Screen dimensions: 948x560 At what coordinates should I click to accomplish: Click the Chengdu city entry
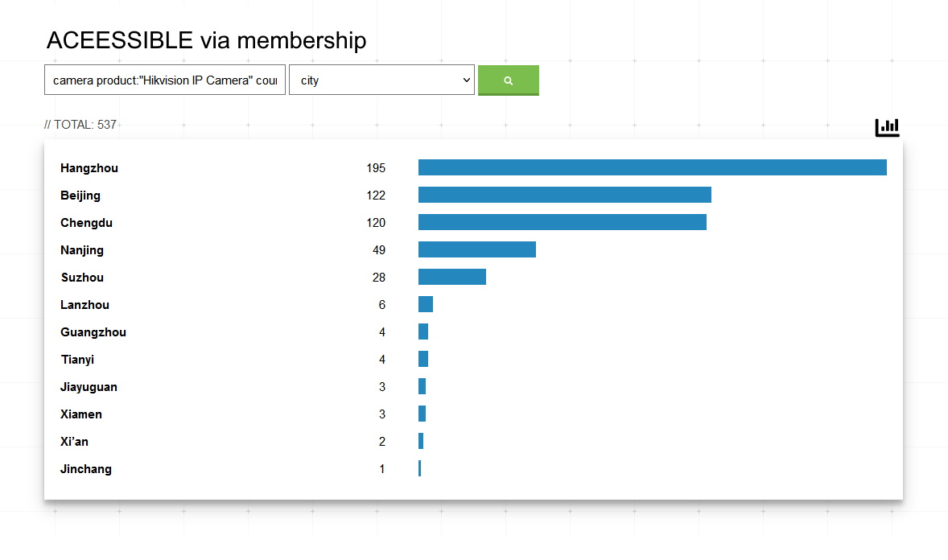(86, 223)
